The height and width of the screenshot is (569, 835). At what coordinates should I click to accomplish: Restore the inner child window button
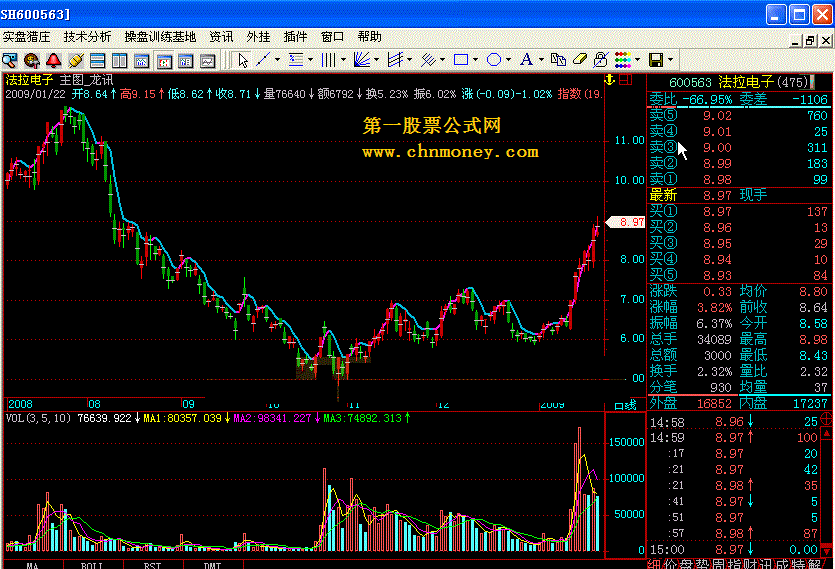pyautogui.click(x=809, y=40)
